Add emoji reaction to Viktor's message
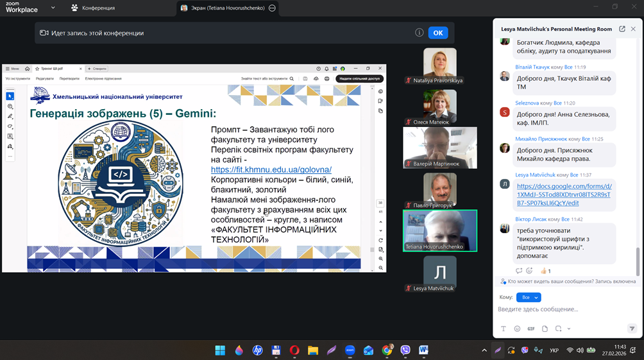Image resolution: width=644 pixels, height=360 pixels. (529, 271)
